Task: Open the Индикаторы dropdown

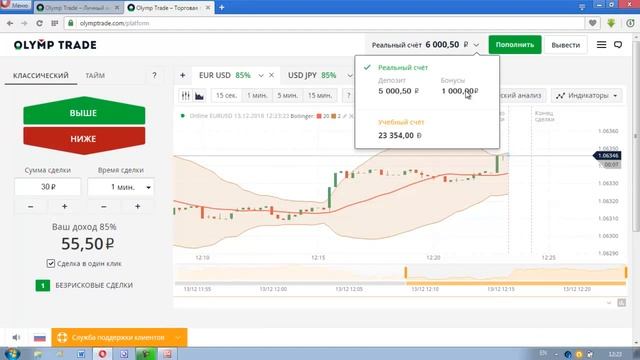Action: (587, 96)
